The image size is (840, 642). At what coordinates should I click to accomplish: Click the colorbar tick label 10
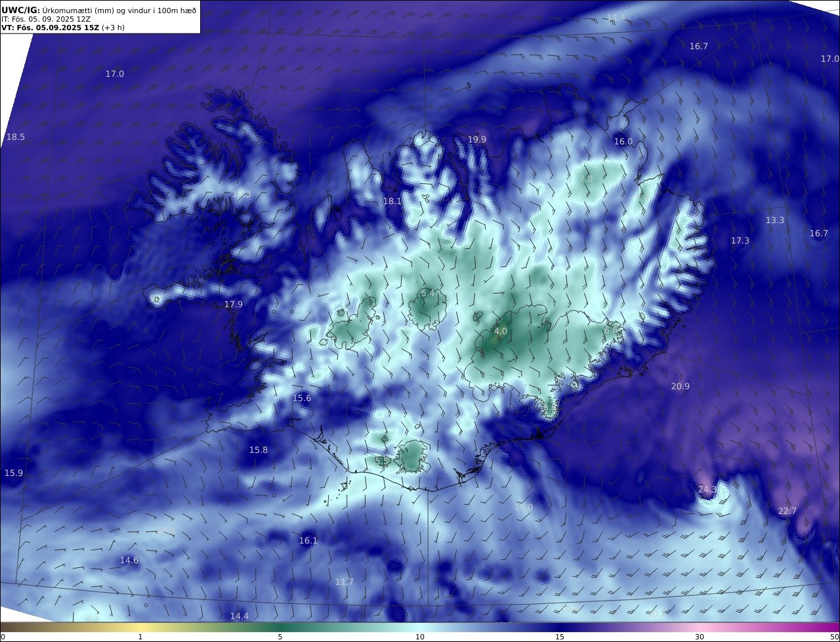point(419,637)
